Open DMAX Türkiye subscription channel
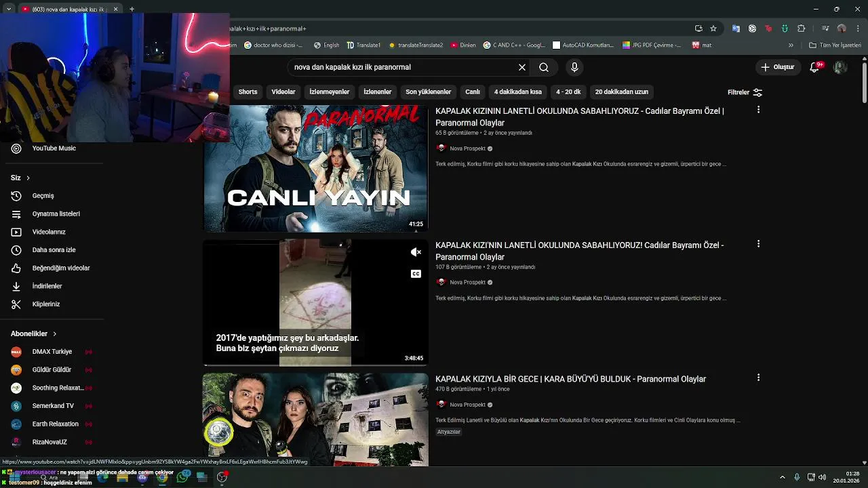Image resolution: width=868 pixels, height=488 pixels. (x=52, y=352)
